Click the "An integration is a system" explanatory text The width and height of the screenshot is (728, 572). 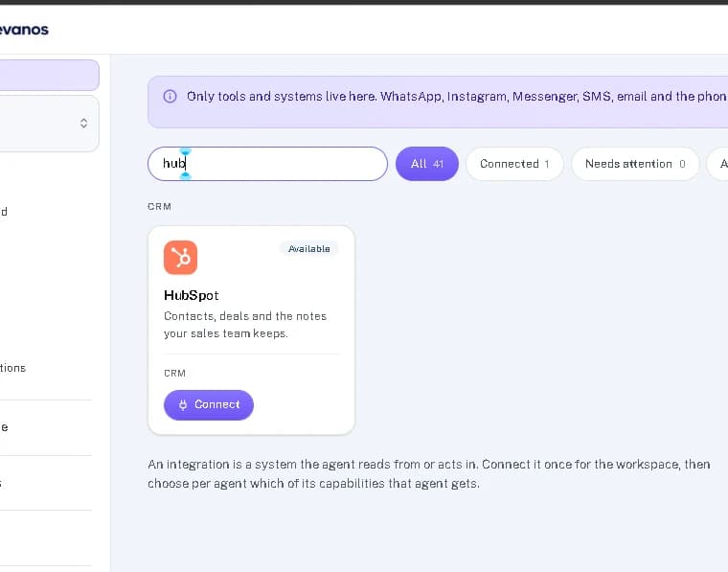point(428,473)
